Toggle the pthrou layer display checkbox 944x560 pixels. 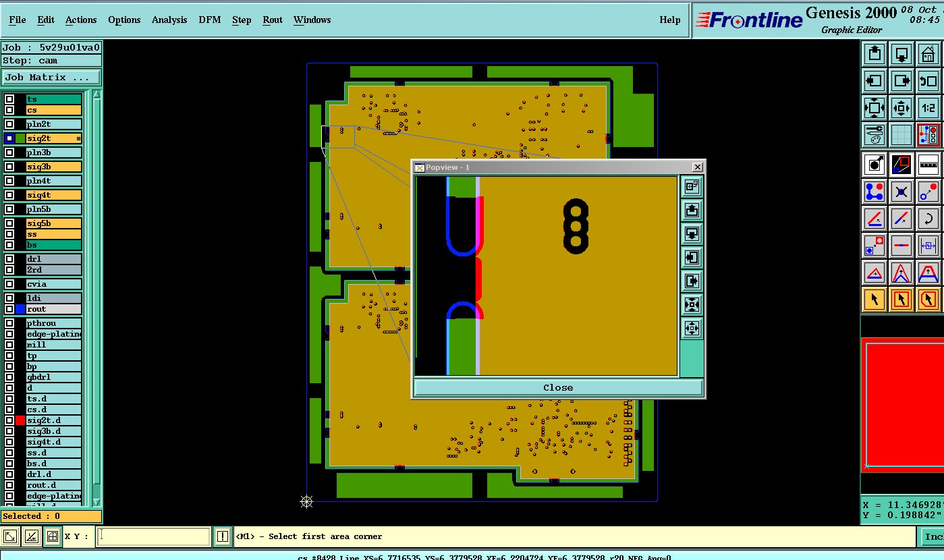coord(9,323)
